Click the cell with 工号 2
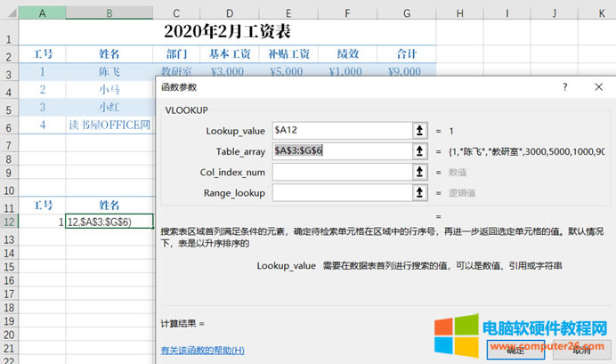The image size is (616, 364). pos(42,90)
